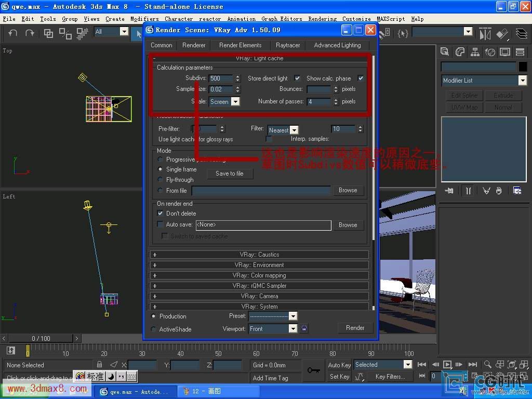This screenshot has width=532, height=399.
Task: Enable the Auto save checkbox
Action: tap(160, 224)
